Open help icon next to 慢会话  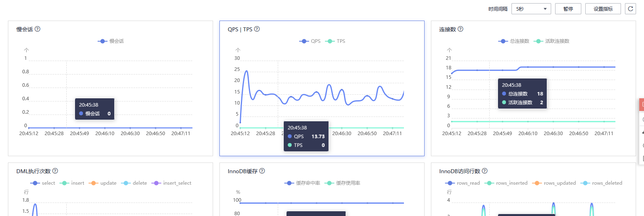point(37,29)
